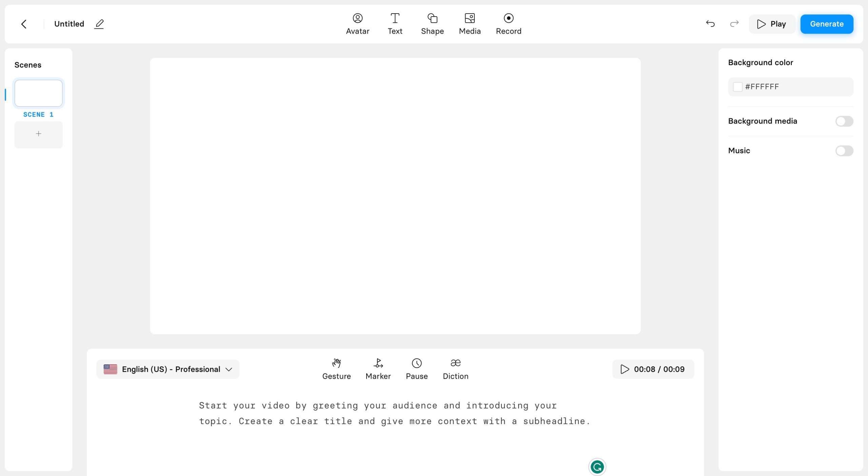
Task: Click the Generate button
Action: tap(826, 24)
